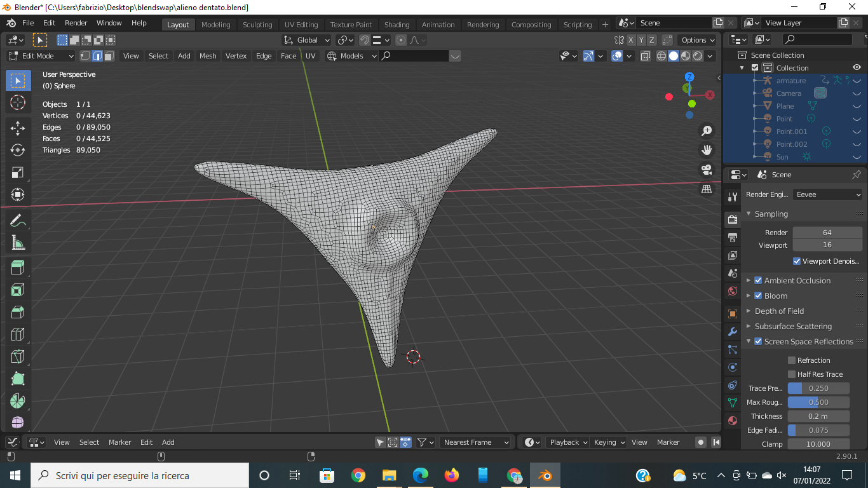Select the Measure tool

point(18,243)
